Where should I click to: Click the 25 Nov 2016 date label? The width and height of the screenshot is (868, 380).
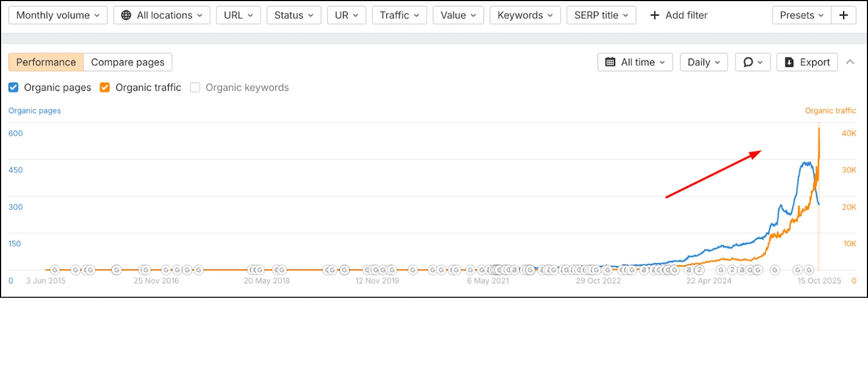point(156,281)
